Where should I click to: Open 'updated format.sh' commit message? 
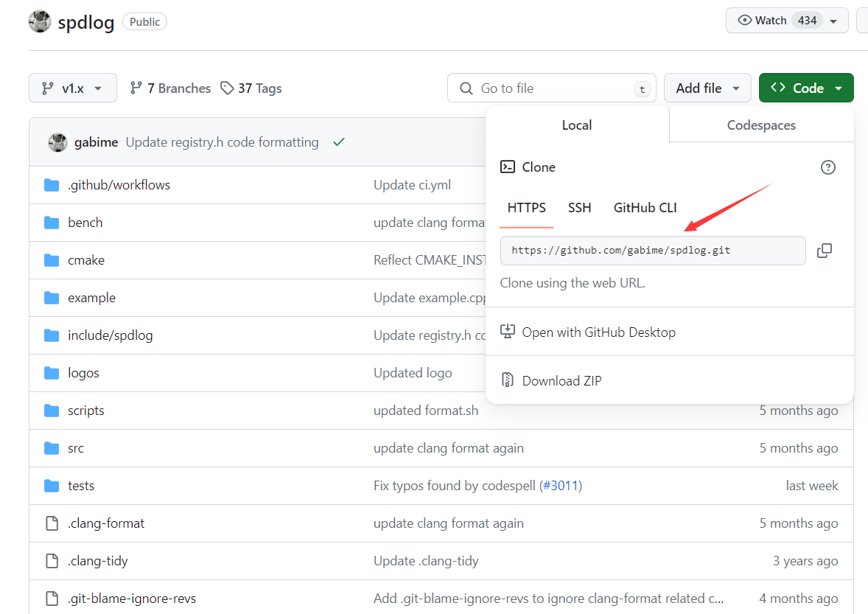(426, 411)
